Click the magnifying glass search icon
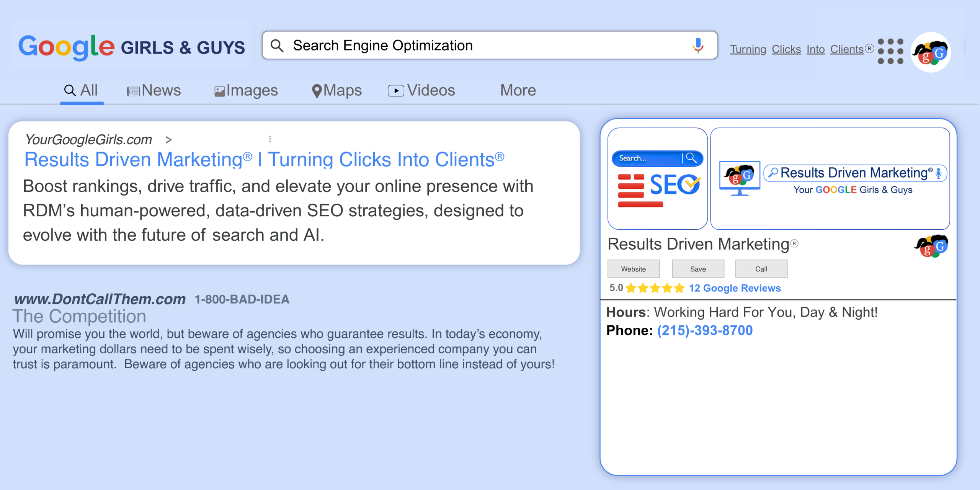Screen dimensions: 980x490 point(277,45)
